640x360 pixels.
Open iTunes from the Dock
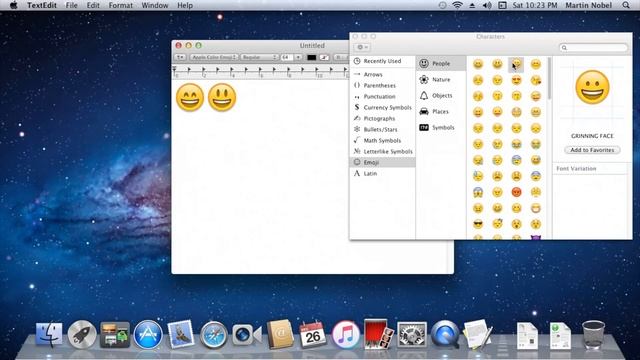[x=345, y=335]
